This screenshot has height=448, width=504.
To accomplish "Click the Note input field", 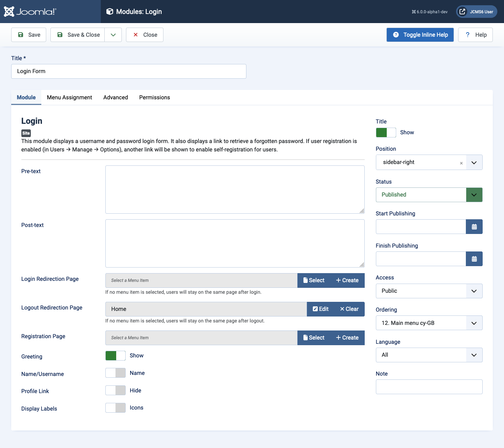I will pyautogui.click(x=429, y=387).
